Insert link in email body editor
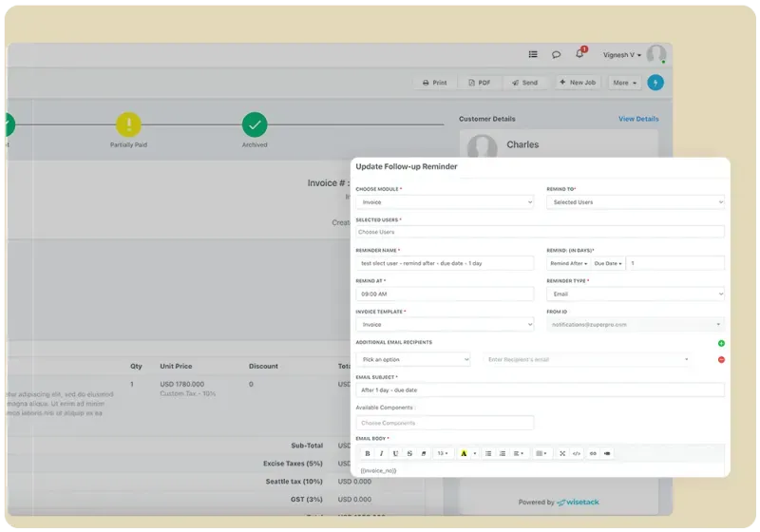 point(593,454)
